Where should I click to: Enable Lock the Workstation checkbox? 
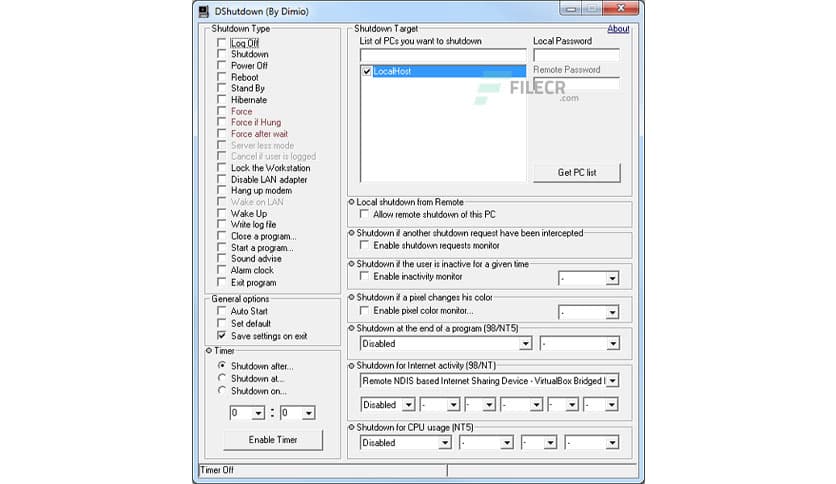pos(222,168)
